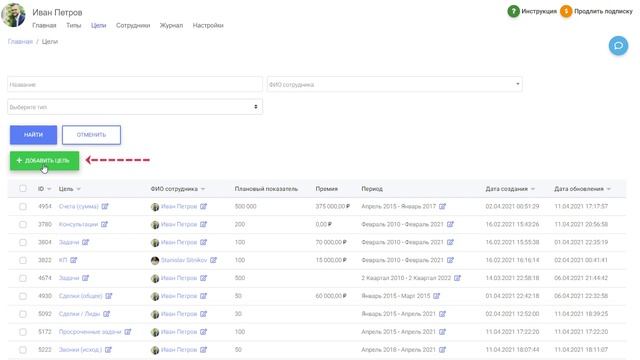Image resolution: width=640 pixels, height=360 pixels.
Task: Edit the КП goal name icon
Action: (73, 260)
